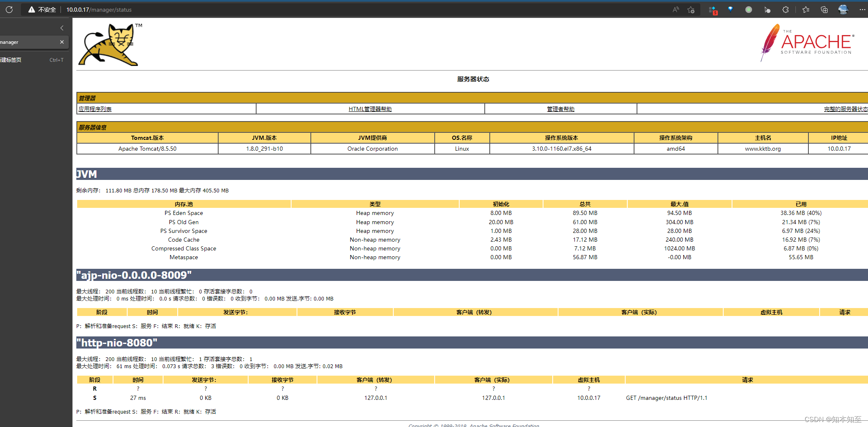Click the Tomcat cat logo
The width and height of the screenshot is (868, 427).
coord(111,45)
